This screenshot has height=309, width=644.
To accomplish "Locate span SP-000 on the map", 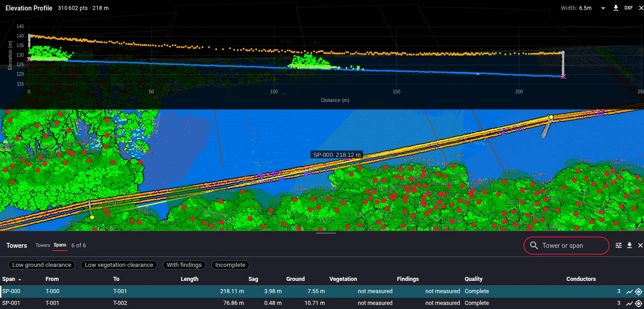I will click(639, 292).
